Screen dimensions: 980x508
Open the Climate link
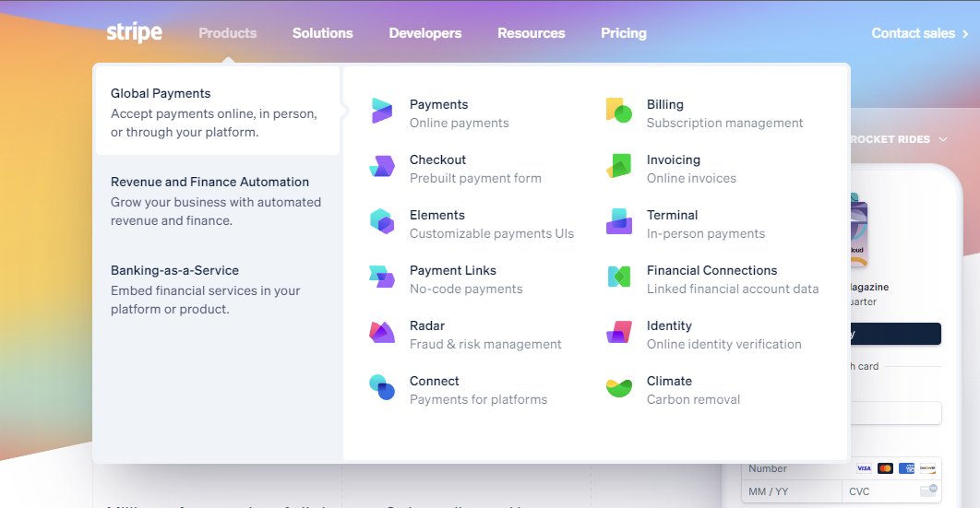point(669,381)
